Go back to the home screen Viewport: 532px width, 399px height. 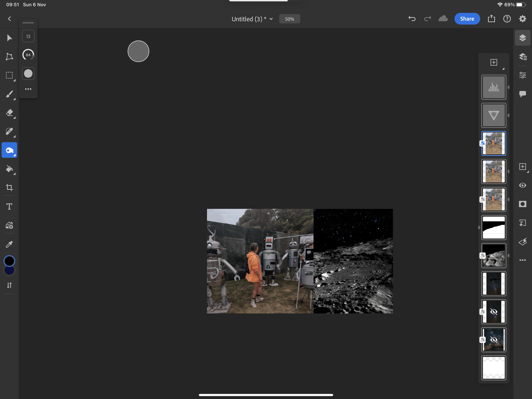(9, 19)
